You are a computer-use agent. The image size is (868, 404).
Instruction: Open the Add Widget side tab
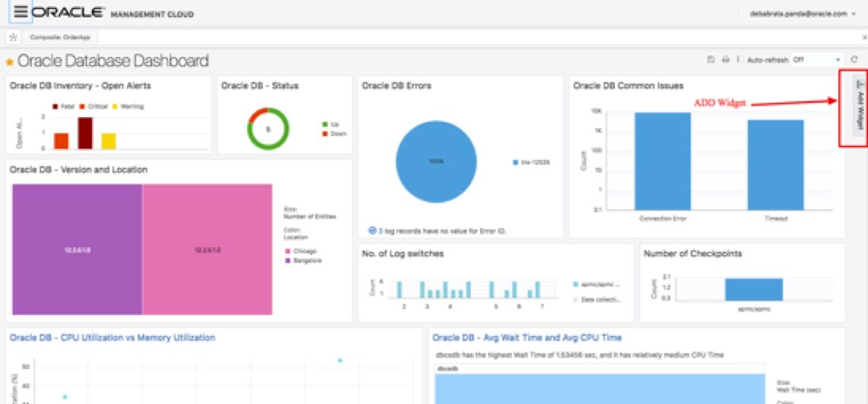point(859,104)
